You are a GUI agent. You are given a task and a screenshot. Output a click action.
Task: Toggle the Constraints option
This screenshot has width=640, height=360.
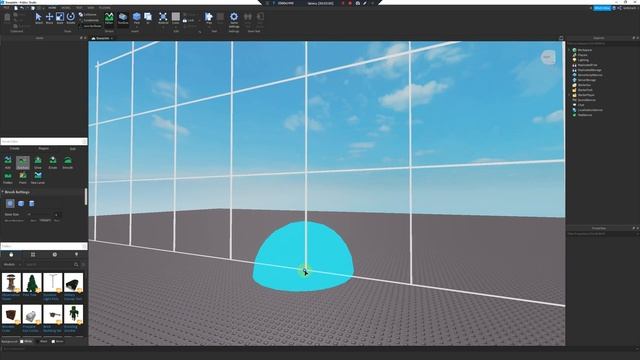(x=89, y=20)
